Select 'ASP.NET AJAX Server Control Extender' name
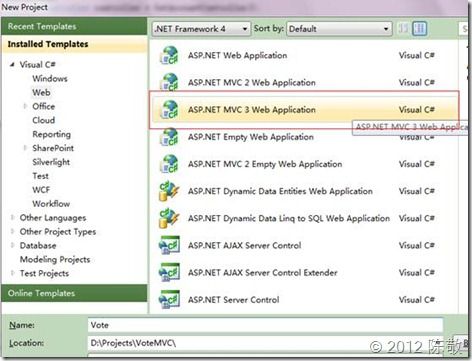This screenshot has width=472, height=361. pyautogui.click(x=263, y=273)
